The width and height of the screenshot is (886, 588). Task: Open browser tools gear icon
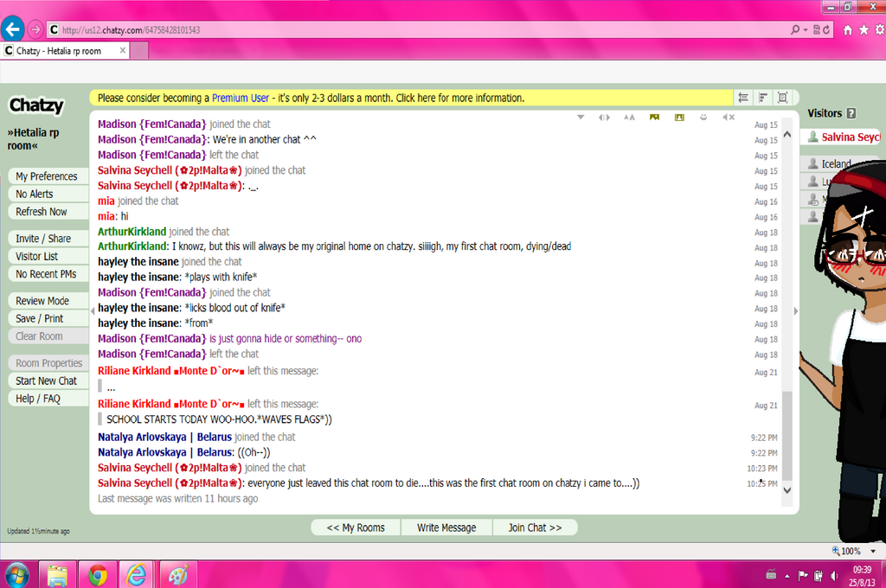pyautogui.click(x=880, y=30)
